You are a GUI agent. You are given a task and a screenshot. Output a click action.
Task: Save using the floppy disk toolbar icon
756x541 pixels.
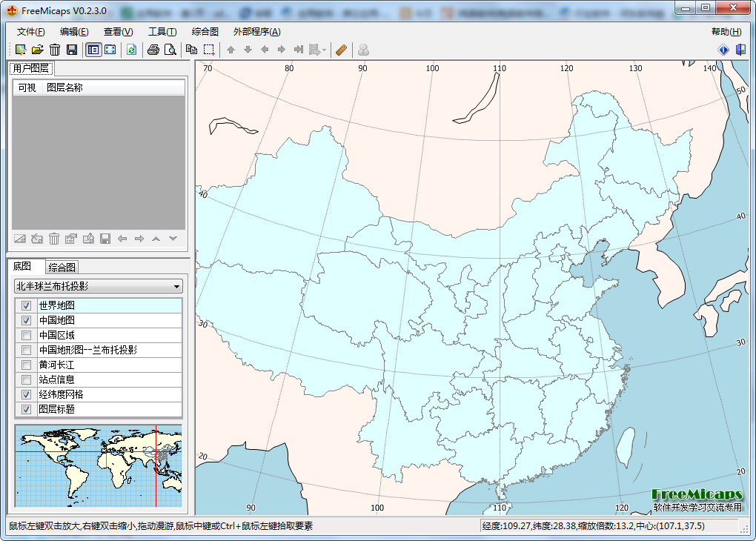[x=72, y=50]
